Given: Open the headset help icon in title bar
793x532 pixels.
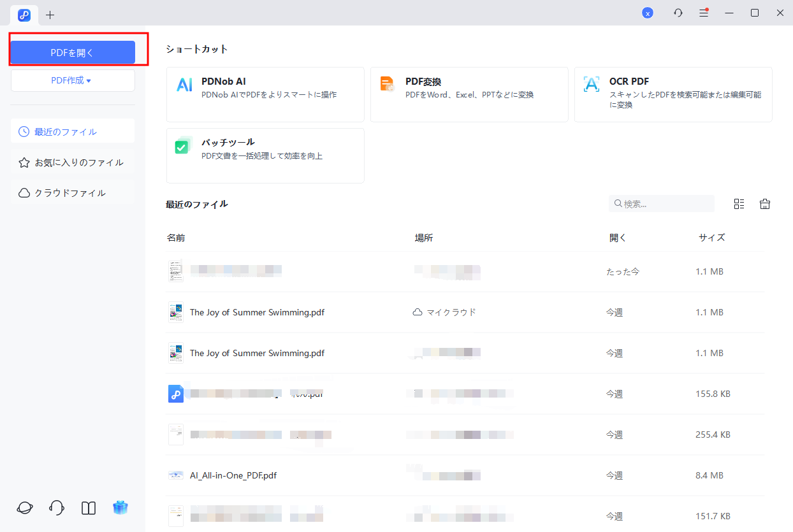Looking at the screenshot, I should coord(678,12).
